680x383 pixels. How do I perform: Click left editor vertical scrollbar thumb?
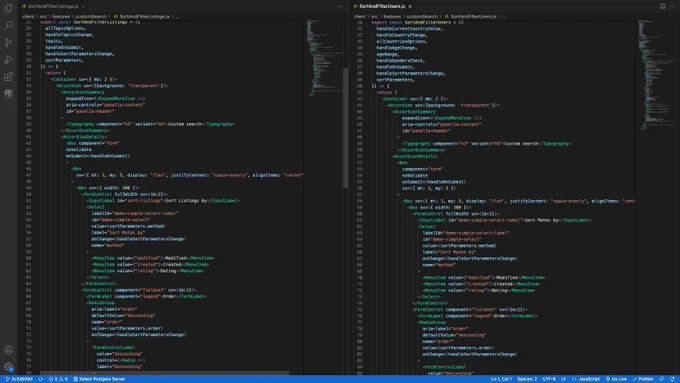[345, 128]
